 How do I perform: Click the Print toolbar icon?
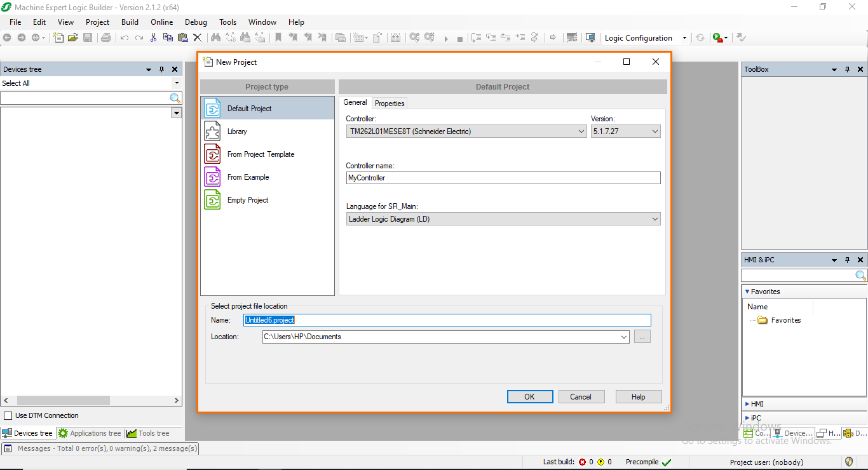click(x=106, y=37)
